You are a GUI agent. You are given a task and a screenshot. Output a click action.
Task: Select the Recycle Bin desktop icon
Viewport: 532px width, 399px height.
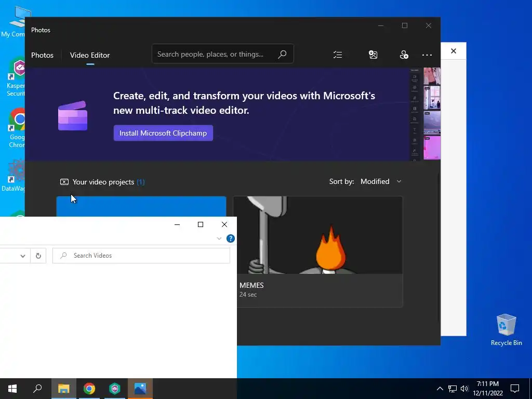pyautogui.click(x=506, y=329)
